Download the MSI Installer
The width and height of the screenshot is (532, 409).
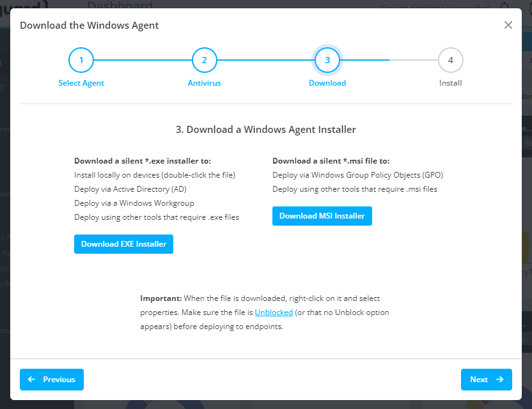pyautogui.click(x=322, y=216)
